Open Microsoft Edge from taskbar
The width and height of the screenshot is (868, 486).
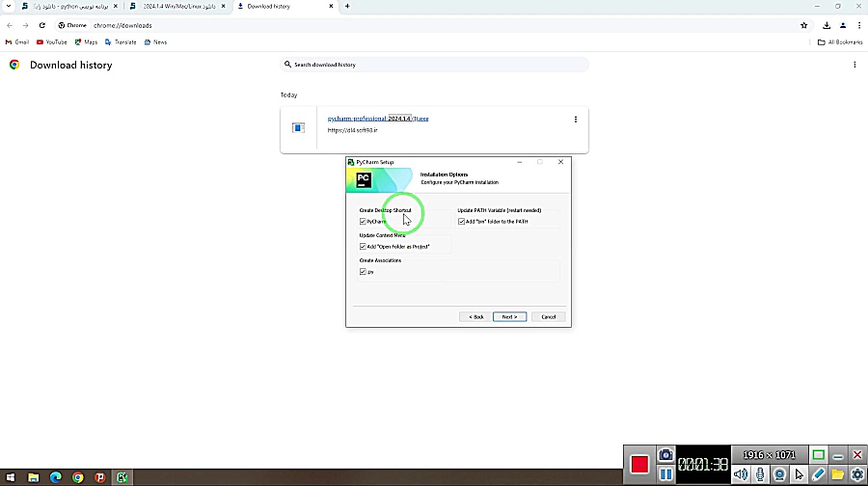(x=55, y=477)
